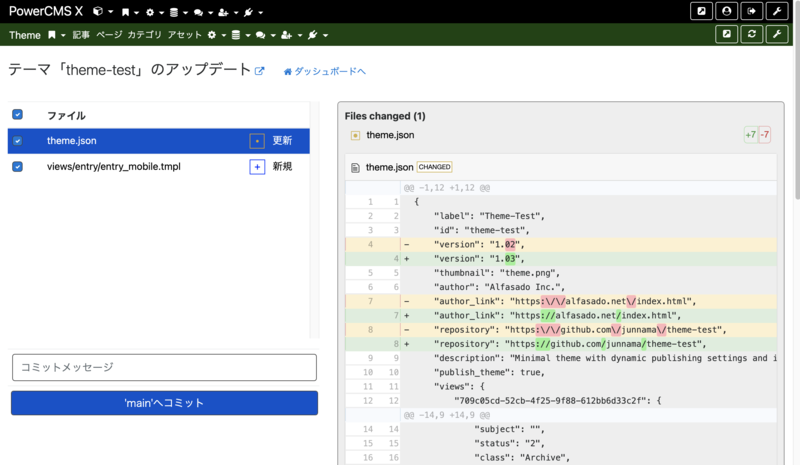
Task: Click the diff line "label": "Theme-Test"
Action: pos(561,216)
